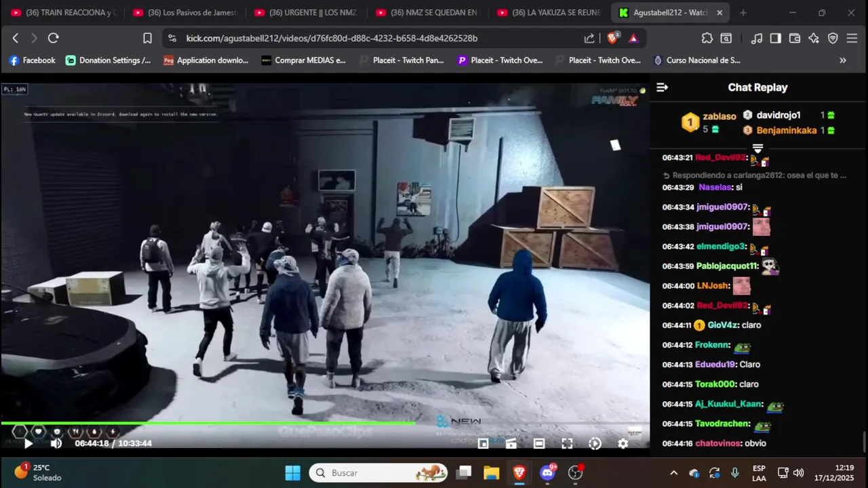The width and height of the screenshot is (868, 488).
Task: Open Task View on taskbar
Action: 464,472
